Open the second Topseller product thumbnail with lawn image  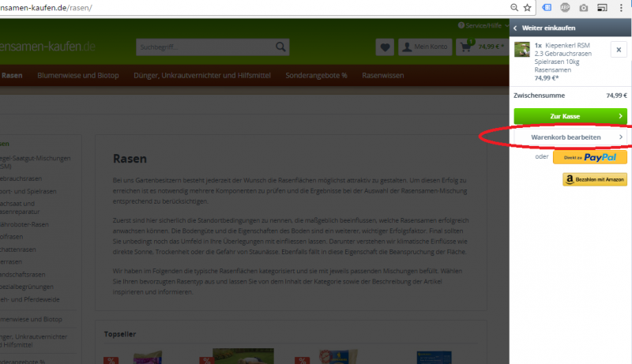[243, 356]
